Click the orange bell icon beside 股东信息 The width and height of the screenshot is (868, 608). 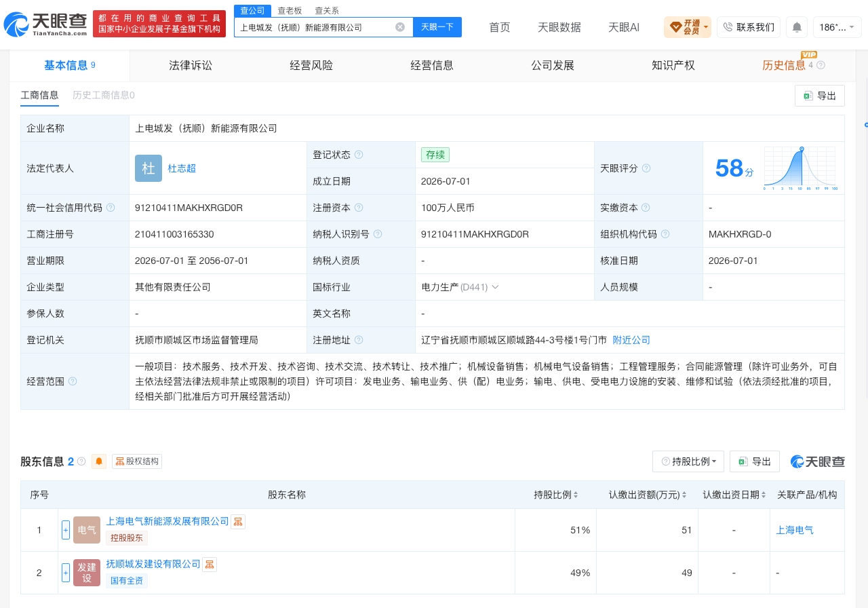pos(100,461)
